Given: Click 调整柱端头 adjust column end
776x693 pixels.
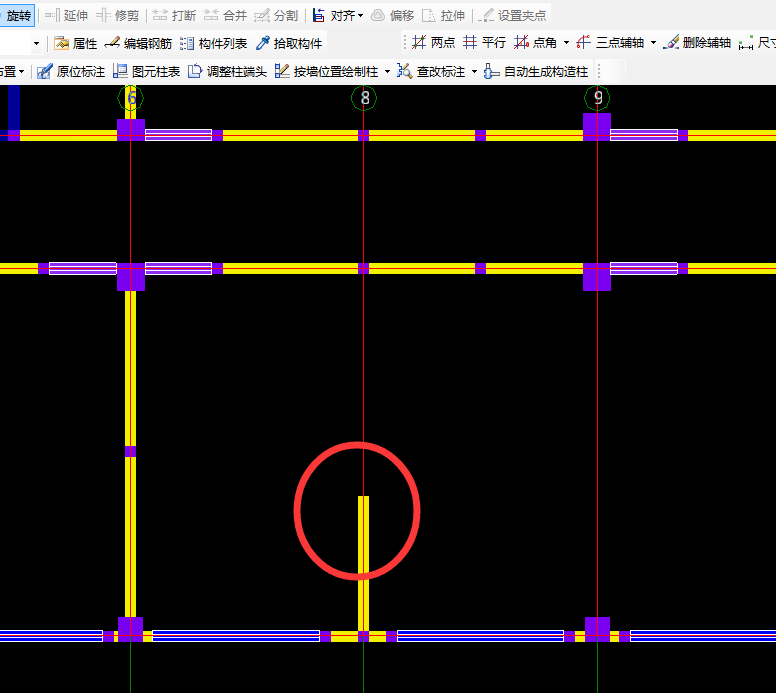Looking at the screenshot, I should coord(228,72).
